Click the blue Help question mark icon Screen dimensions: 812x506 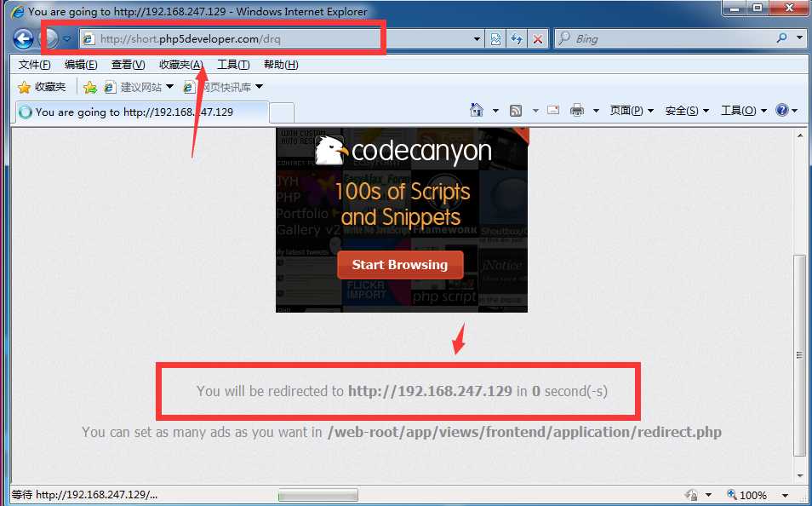tap(782, 110)
